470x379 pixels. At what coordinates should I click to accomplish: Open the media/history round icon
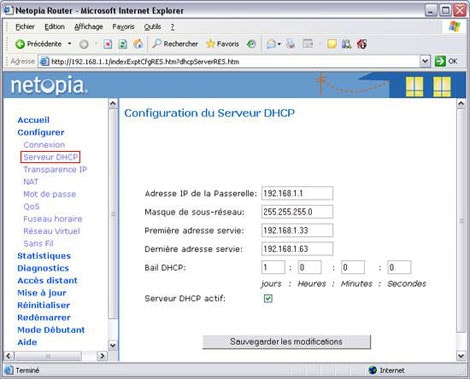[251, 44]
